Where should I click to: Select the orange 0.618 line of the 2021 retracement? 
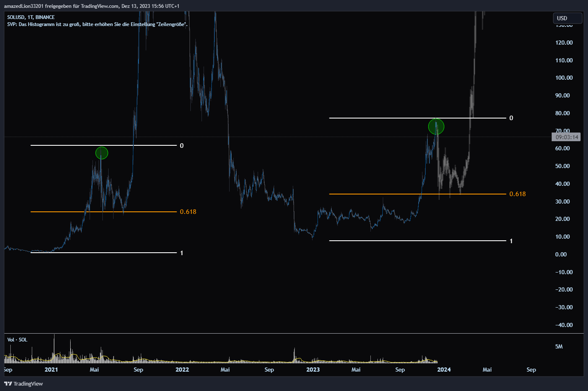(x=104, y=212)
